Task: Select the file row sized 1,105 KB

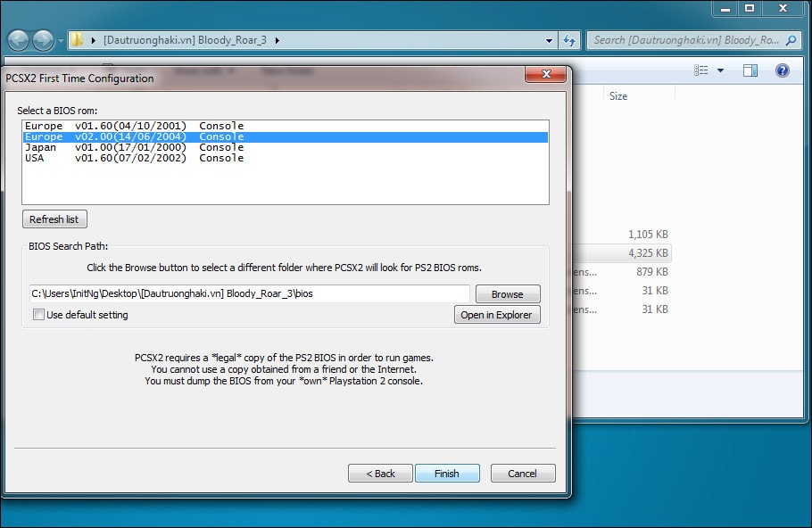Action: (x=621, y=235)
